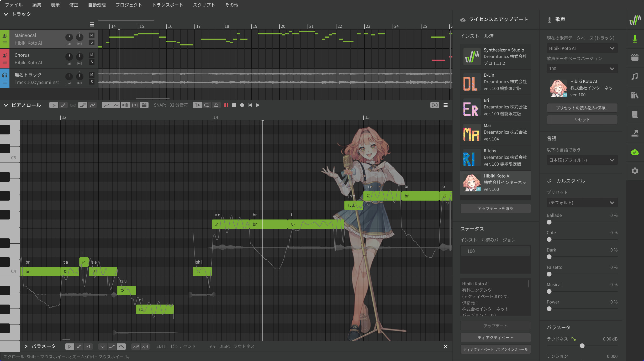The width and height of the screenshot is (644, 361).
Task: Toggle the |a| phoneme display icon
Action: pyautogui.click(x=135, y=105)
